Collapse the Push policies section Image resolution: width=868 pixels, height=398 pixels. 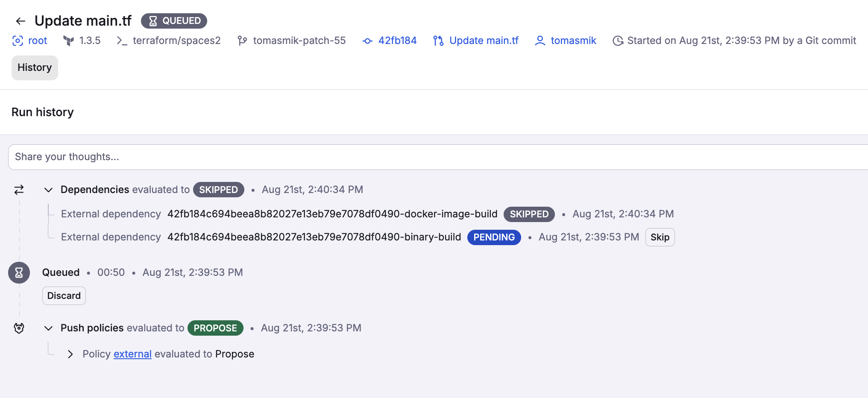pyautogui.click(x=48, y=328)
